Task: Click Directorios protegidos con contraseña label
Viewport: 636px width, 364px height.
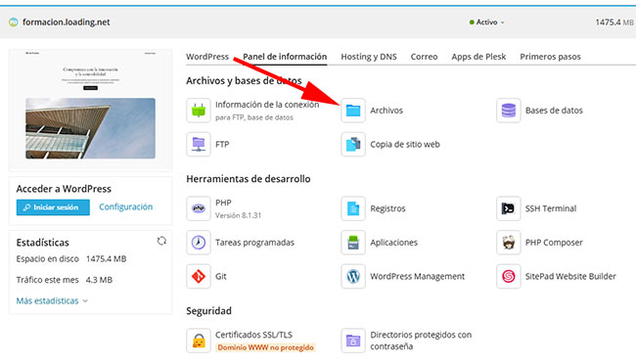Action: click(421, 341)
